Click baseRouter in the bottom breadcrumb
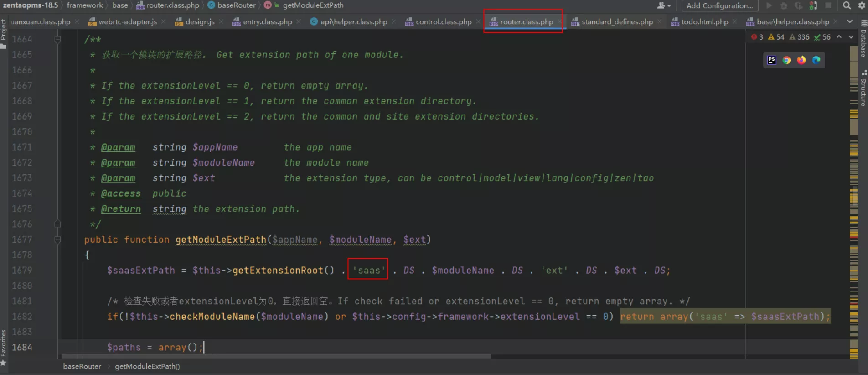 [x=82, y=366]
